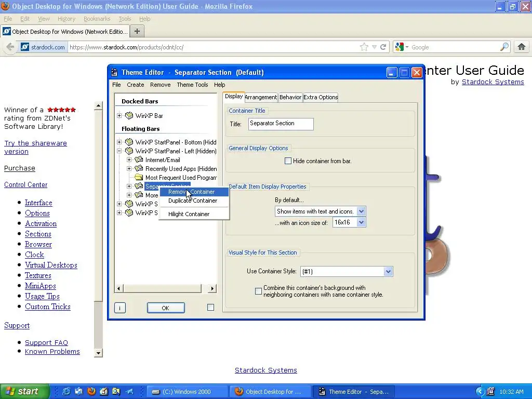Open Use Container Style dropdown
This screenshot has width=532, height=399.
tap(388, 271)
